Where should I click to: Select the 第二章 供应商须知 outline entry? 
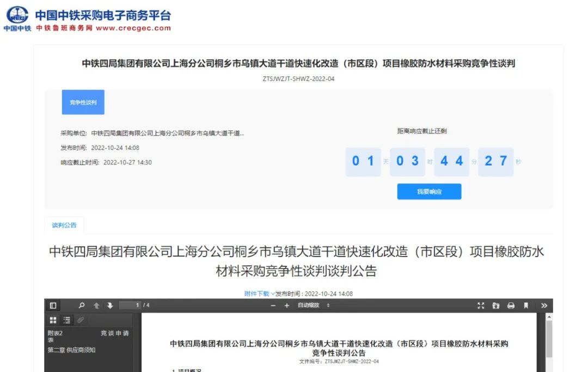tap(72, 350)
